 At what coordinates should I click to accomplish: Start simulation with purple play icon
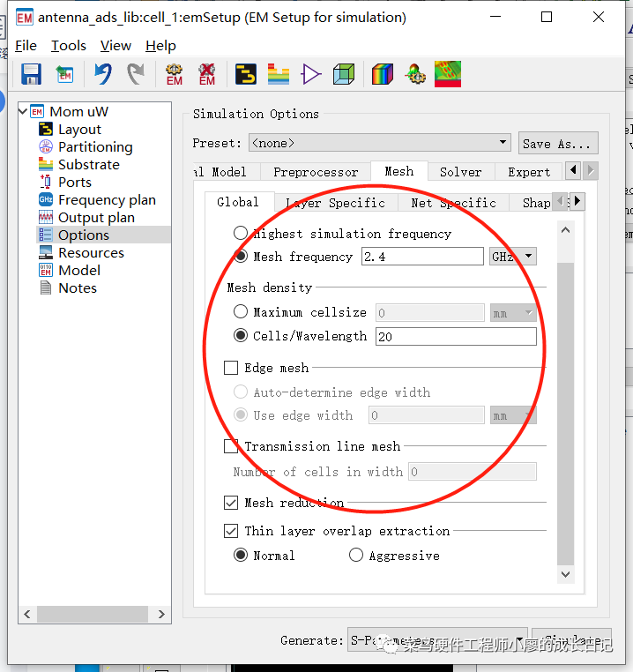(311, 75)
